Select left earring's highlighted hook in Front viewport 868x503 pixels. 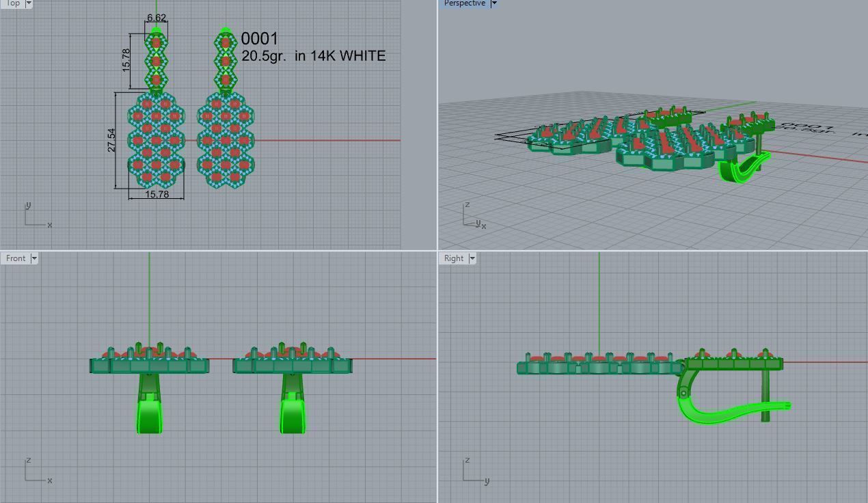150,416
